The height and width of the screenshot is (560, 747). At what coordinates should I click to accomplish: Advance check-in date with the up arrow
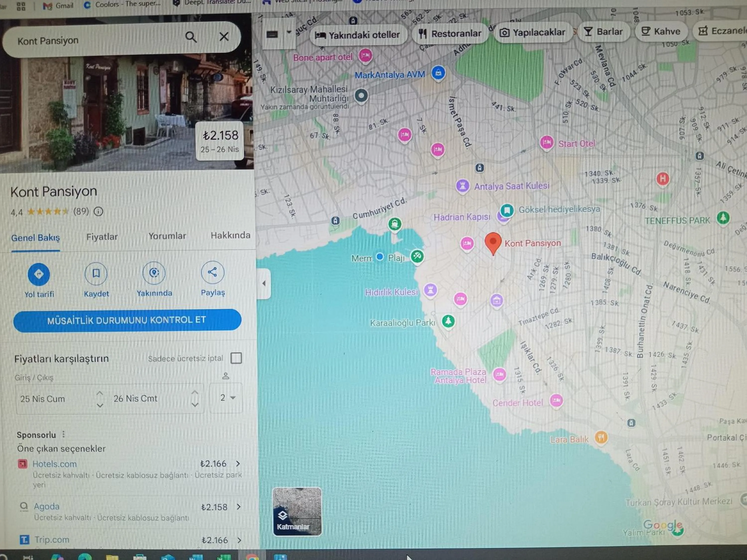[100, 392]
